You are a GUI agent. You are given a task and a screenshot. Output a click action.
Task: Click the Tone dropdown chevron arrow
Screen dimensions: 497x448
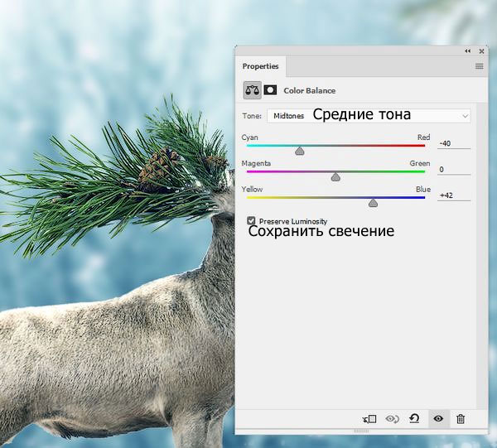pyautogui.click(x=465, y=116)
